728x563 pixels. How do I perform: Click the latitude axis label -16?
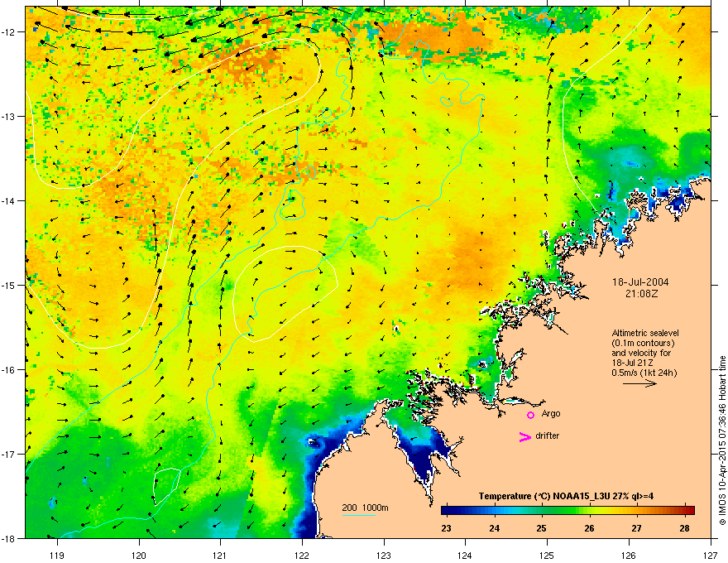9,370
